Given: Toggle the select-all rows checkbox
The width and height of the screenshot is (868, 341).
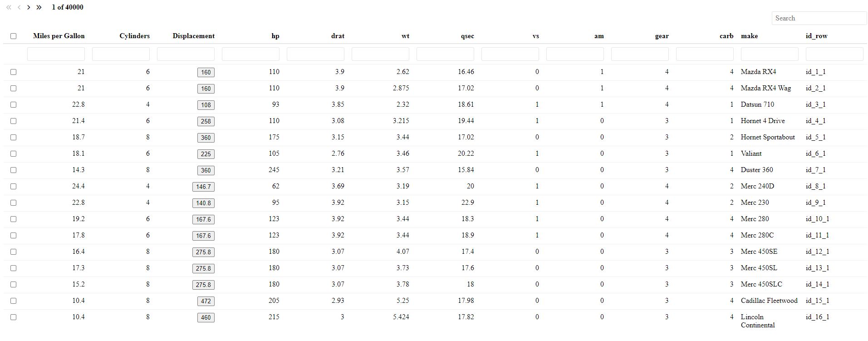Looking at the screenshot, I should coord(13,36).
